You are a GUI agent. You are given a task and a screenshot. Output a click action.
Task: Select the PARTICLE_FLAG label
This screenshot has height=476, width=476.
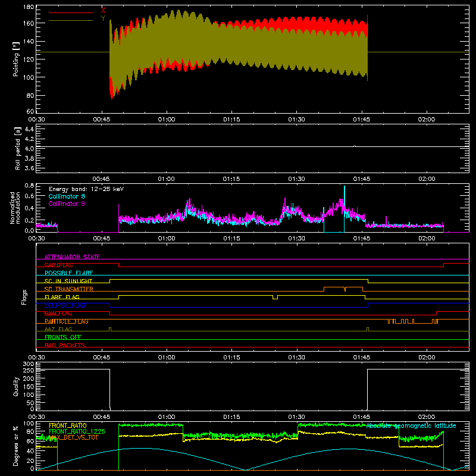[67, 321]
